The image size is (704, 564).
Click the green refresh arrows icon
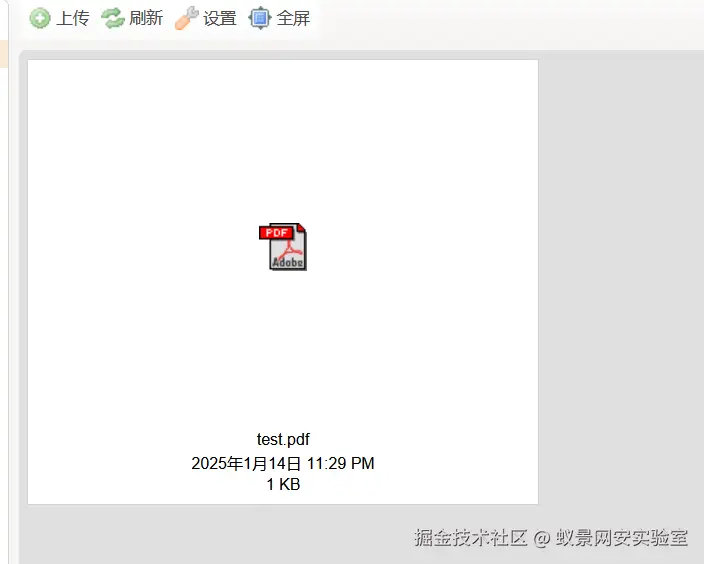point(113,18)
